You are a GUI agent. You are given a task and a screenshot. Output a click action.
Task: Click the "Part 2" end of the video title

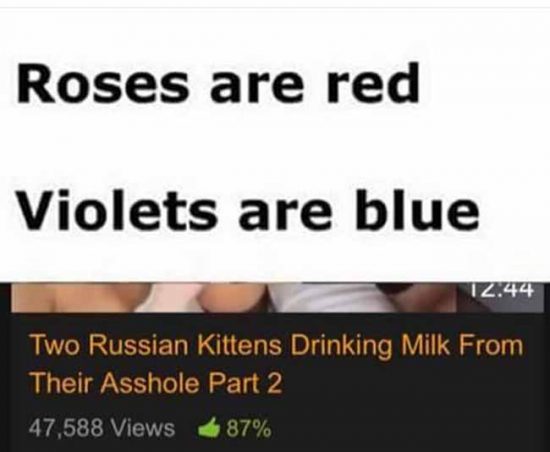coord(246,383)
